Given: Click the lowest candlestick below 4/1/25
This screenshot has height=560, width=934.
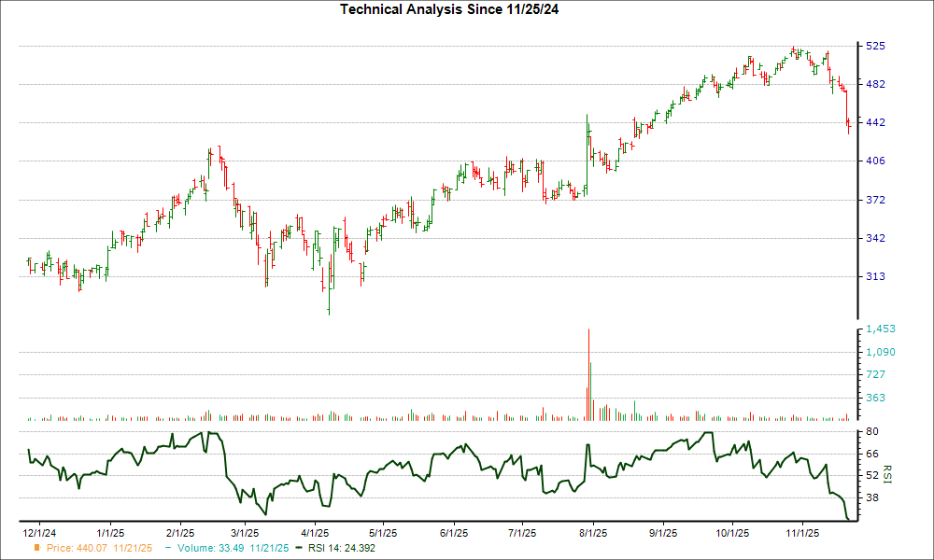Looking at the screenshot, I should (x=329, y=299).
